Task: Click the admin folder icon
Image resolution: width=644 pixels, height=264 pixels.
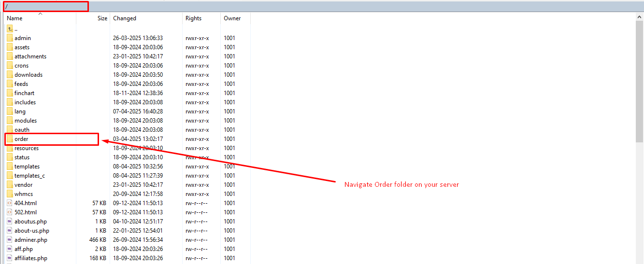Action: (x=10, y=38)
